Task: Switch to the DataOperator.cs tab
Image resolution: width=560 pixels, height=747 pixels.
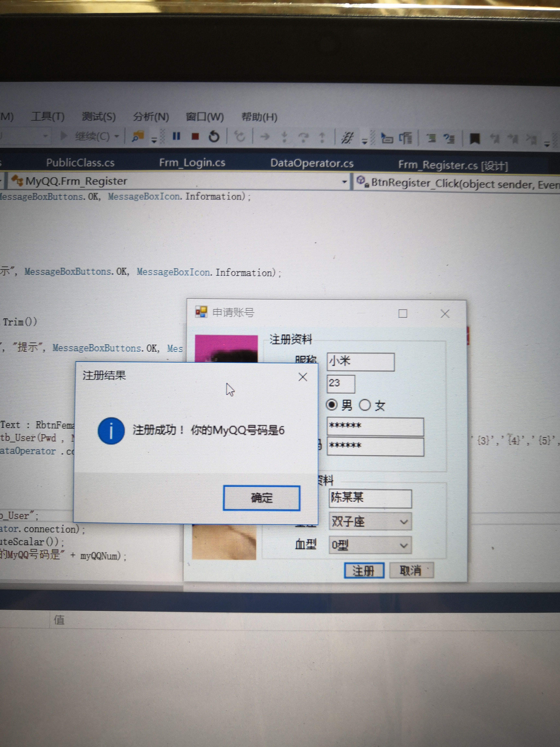Action: [x=312, y=163]
